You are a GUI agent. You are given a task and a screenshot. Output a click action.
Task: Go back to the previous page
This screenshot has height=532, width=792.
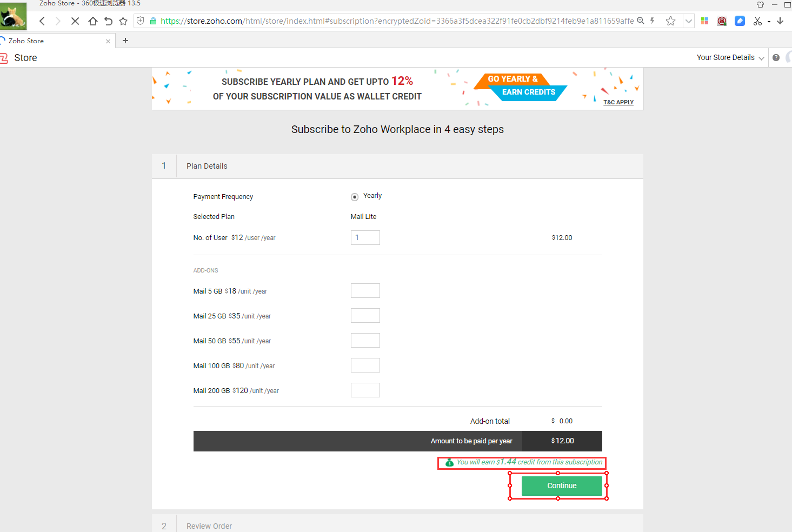coord(42,21)
